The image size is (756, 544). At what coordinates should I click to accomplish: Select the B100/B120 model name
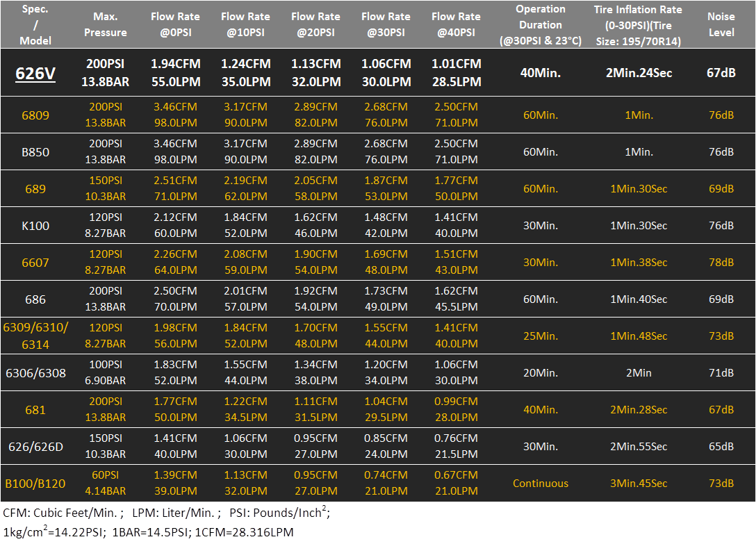point(35,484)
